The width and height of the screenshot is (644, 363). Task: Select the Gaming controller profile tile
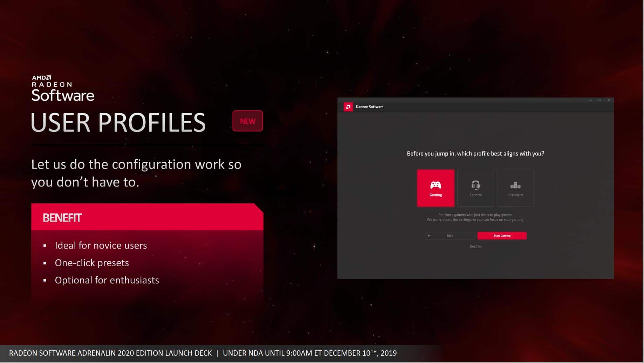(x=436, y=188)
